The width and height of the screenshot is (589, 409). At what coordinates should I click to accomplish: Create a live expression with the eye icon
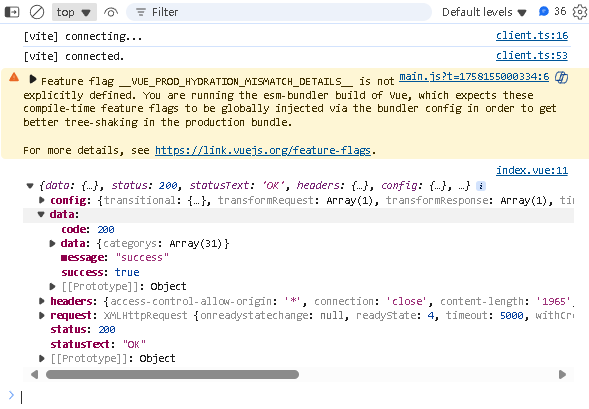[x=111, y=12]
